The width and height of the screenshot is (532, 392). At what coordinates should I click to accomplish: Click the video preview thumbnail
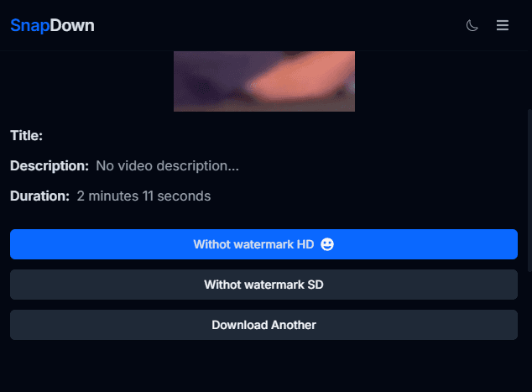coord(264,81)
